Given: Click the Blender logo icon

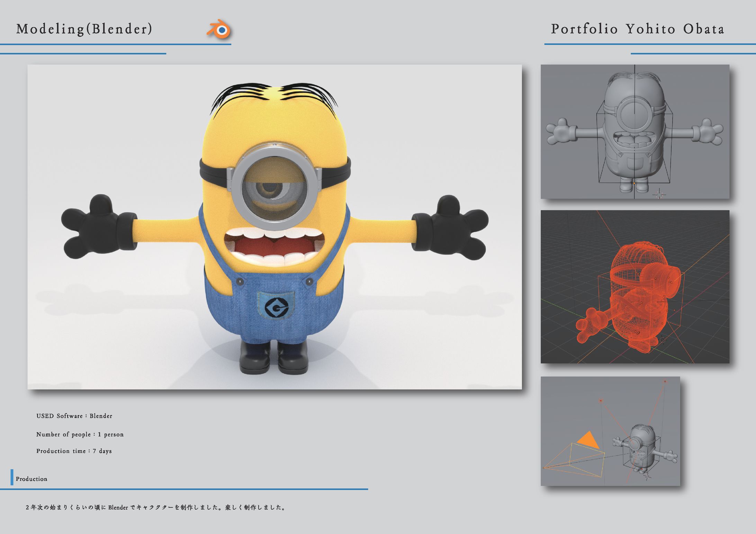Looking at the screenshot, I should click(219, 30).
